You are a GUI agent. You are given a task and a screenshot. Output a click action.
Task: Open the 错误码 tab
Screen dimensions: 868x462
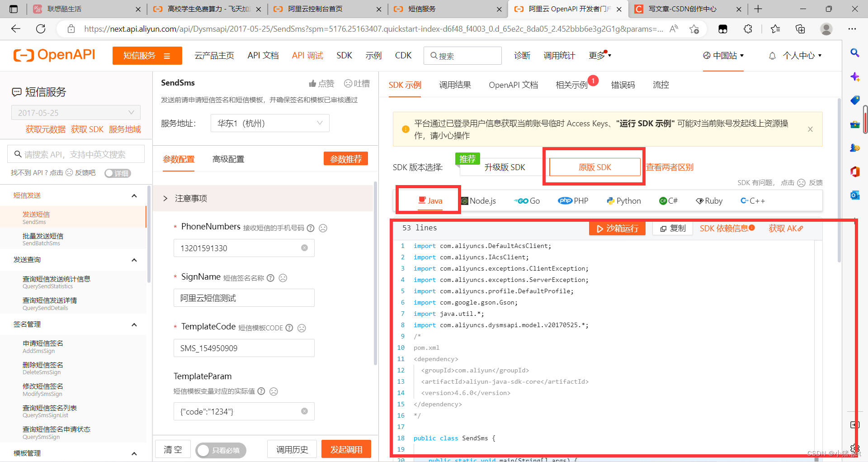tap(623, 85)
